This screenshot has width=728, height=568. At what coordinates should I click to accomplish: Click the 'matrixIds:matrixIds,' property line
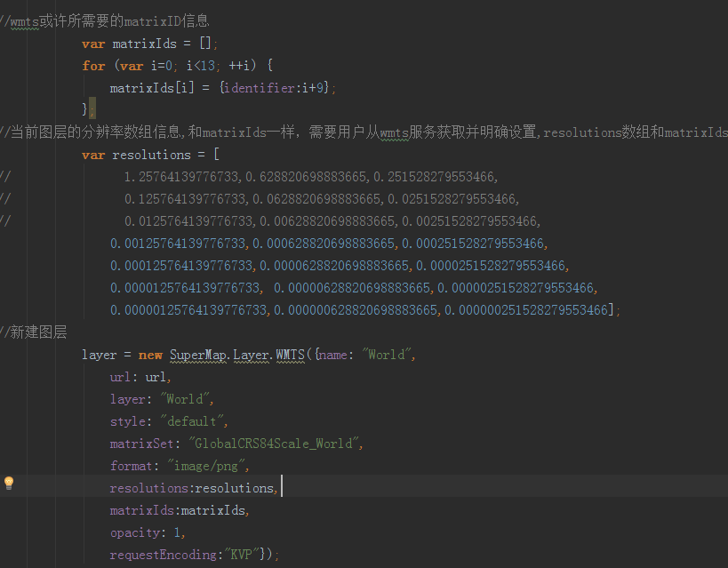click(x=180, y=510)
